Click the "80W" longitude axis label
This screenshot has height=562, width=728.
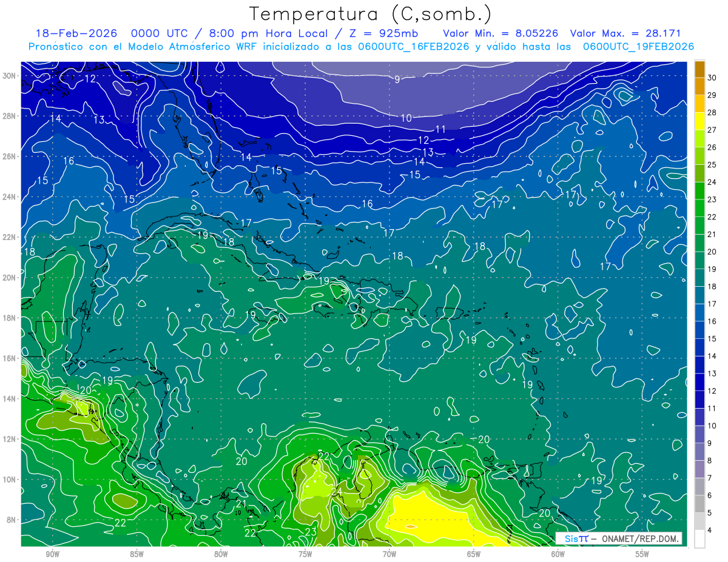(221, 554)
